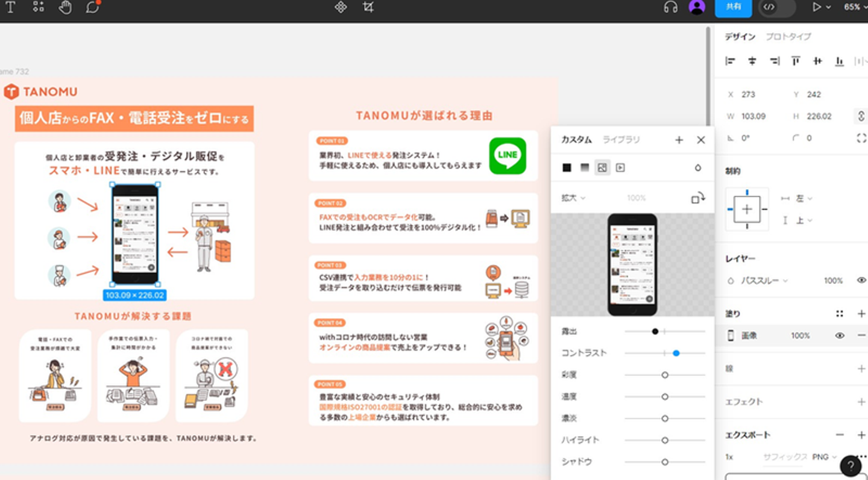Click the H height field
Image resolution: width=868 pixels, height=480 pixels.
tap(819, 116)
